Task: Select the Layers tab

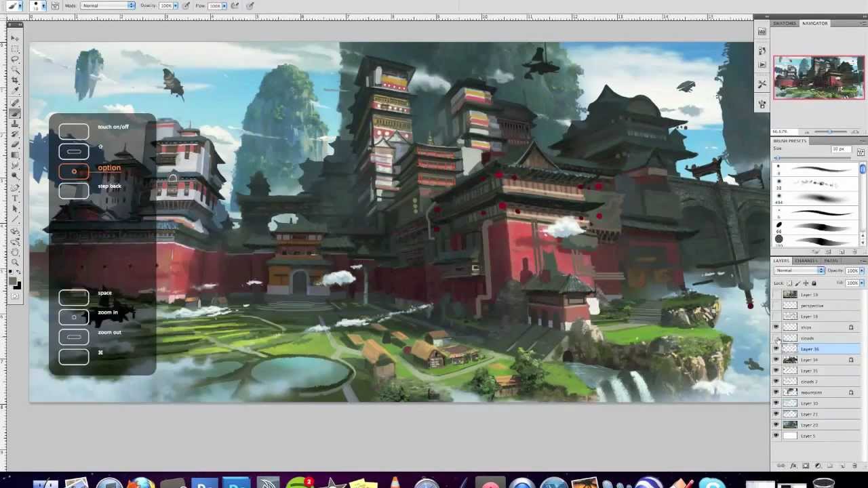Action: pyautogui.click(x=781, y=260)
